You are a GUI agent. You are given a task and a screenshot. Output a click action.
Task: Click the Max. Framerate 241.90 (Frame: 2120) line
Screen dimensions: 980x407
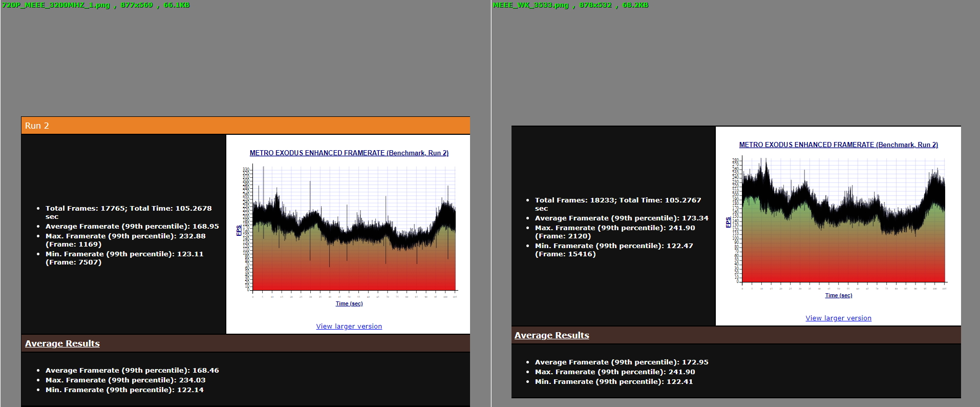click(615, 232)
